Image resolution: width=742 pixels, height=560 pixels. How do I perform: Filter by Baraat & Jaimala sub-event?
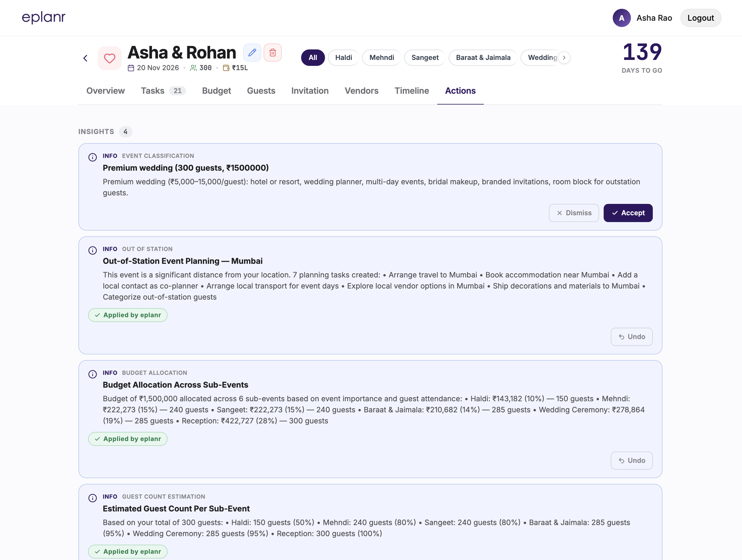tap(483, 58)
